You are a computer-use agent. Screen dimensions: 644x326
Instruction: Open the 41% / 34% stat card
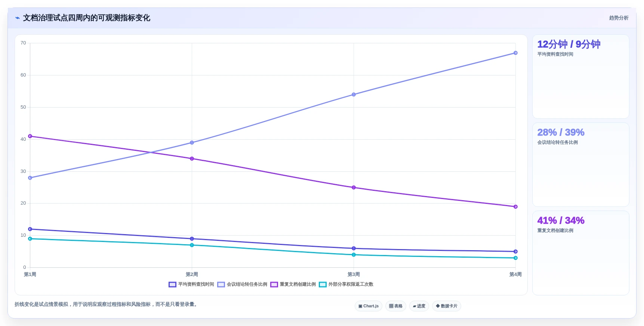click(x=581, y=253)
